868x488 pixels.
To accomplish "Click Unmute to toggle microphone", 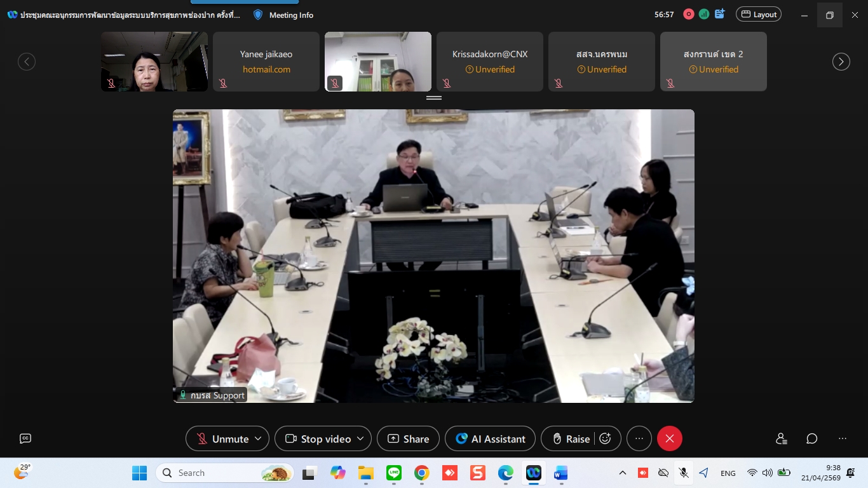I will 222,438.
